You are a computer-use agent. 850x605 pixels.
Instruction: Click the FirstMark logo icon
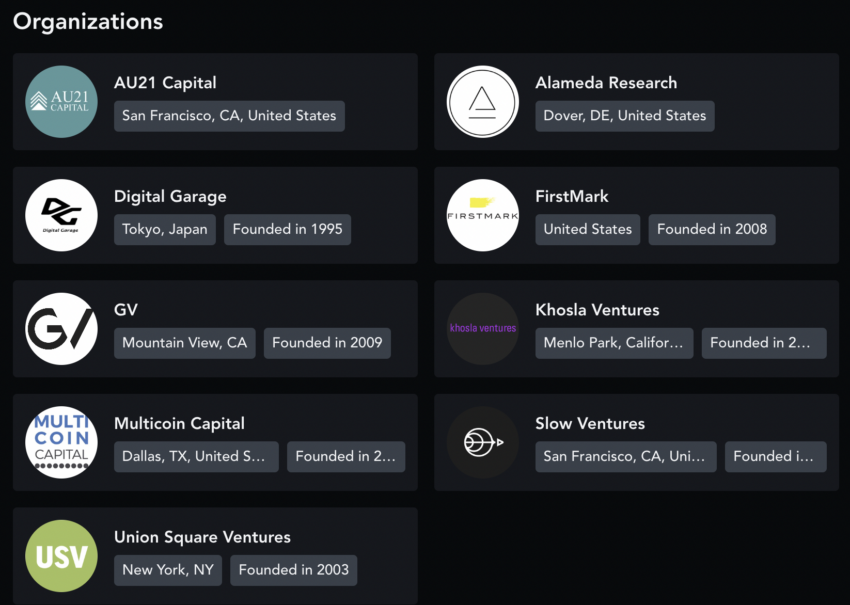point(482,215)
